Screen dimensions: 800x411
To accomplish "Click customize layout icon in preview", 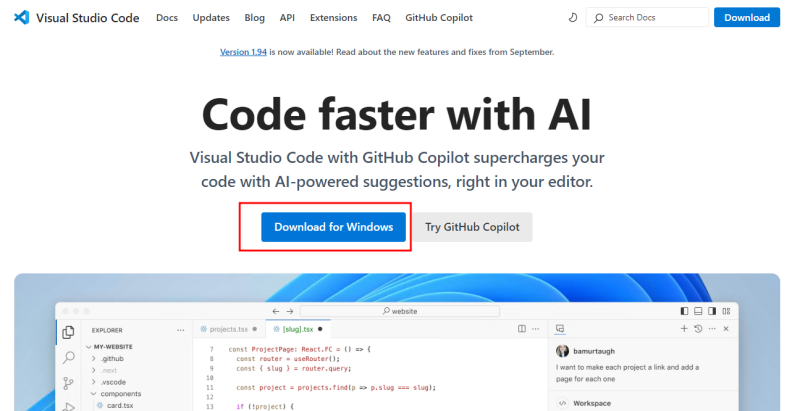I will pos(727,311).
